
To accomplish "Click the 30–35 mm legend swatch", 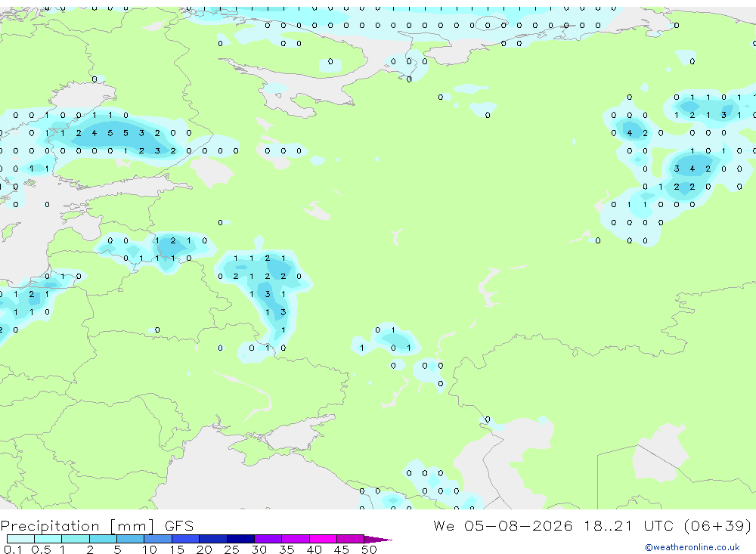I will click(x=268, y=539).
